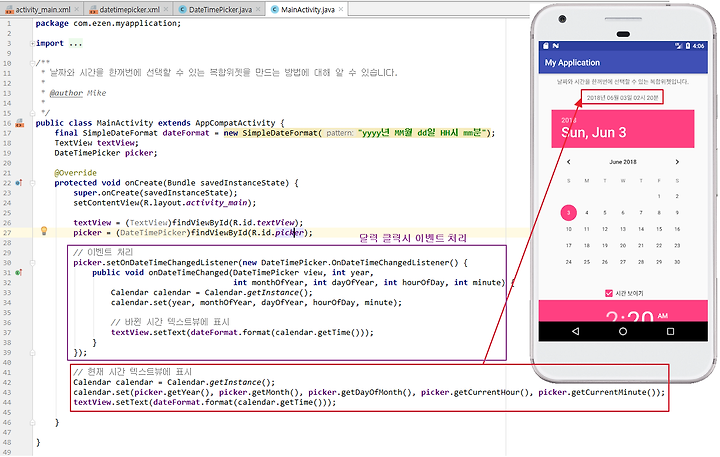Click the folded import ellipsis text
Viewport: 720px width, 457px height.
pyautogui.click(x=75, y=44)
